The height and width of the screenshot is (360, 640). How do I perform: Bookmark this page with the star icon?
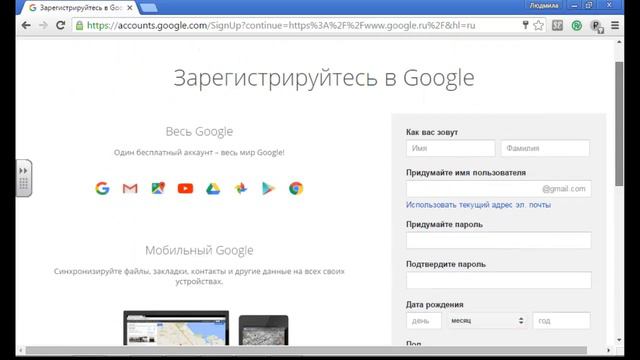(538, 25)
